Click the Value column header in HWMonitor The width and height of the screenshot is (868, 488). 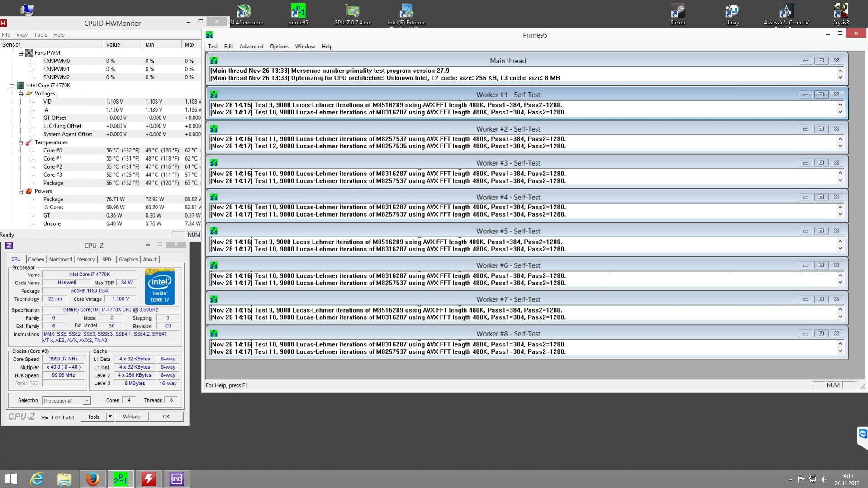122,44
